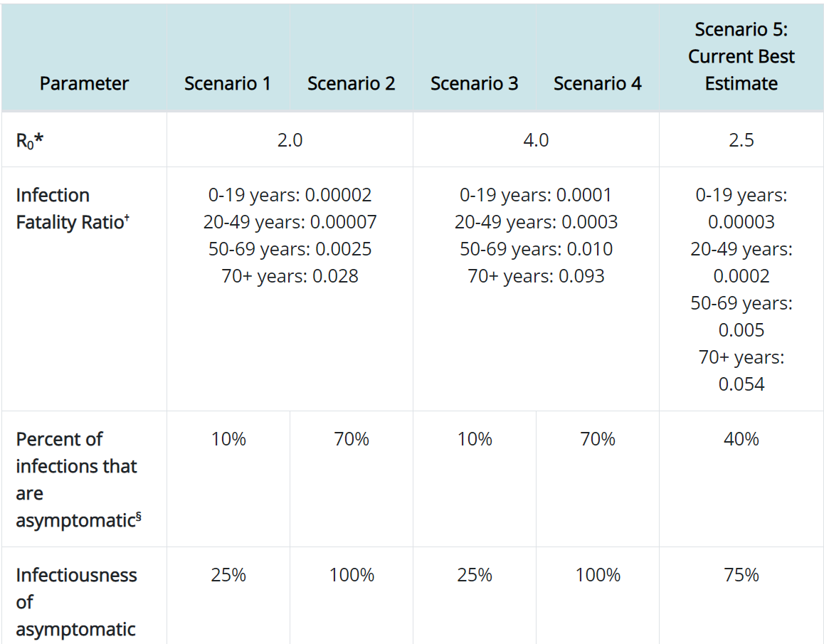Click Scenario 2's 70% asymptomatic cell

tap(352, 439)
